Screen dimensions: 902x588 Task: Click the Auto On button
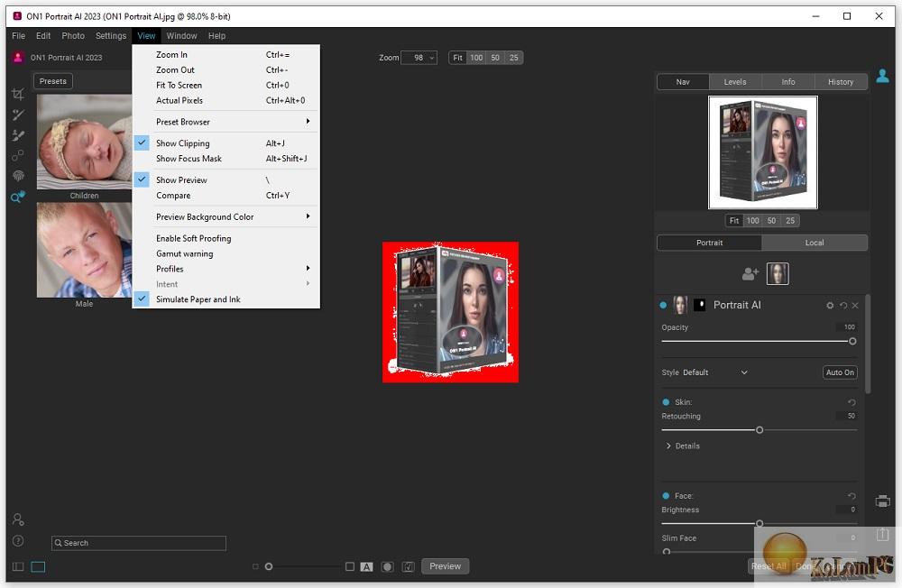click(840, 372)
